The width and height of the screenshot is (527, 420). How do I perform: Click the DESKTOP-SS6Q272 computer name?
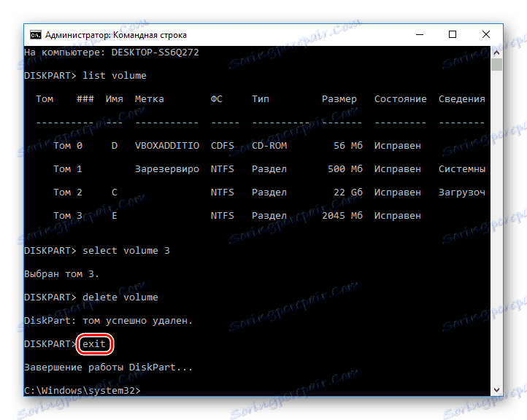point(155,52)
